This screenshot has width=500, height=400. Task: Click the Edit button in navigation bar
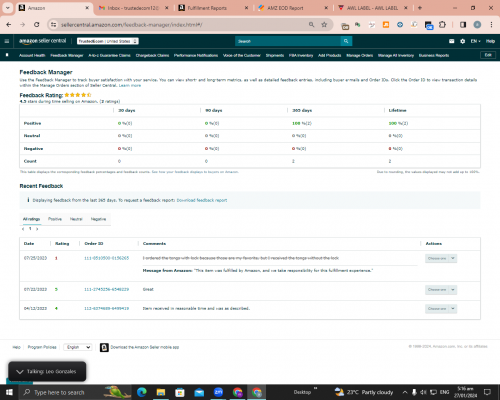pos(488,55)
